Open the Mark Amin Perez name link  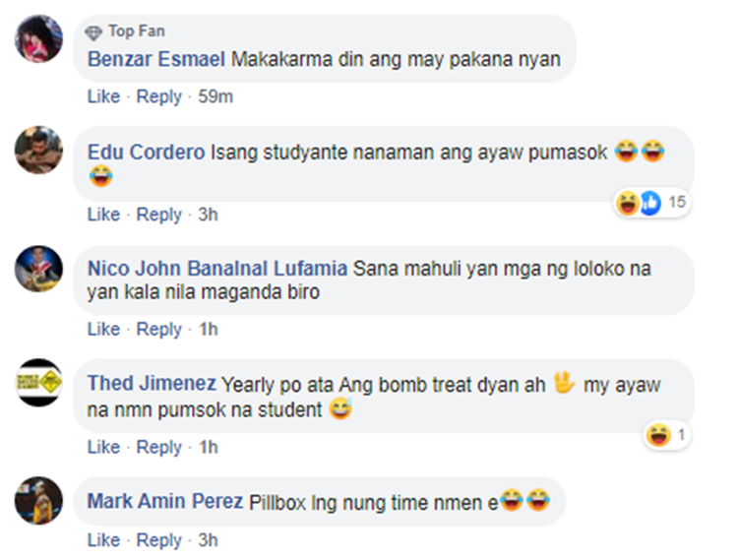click(x=164, y=501)
